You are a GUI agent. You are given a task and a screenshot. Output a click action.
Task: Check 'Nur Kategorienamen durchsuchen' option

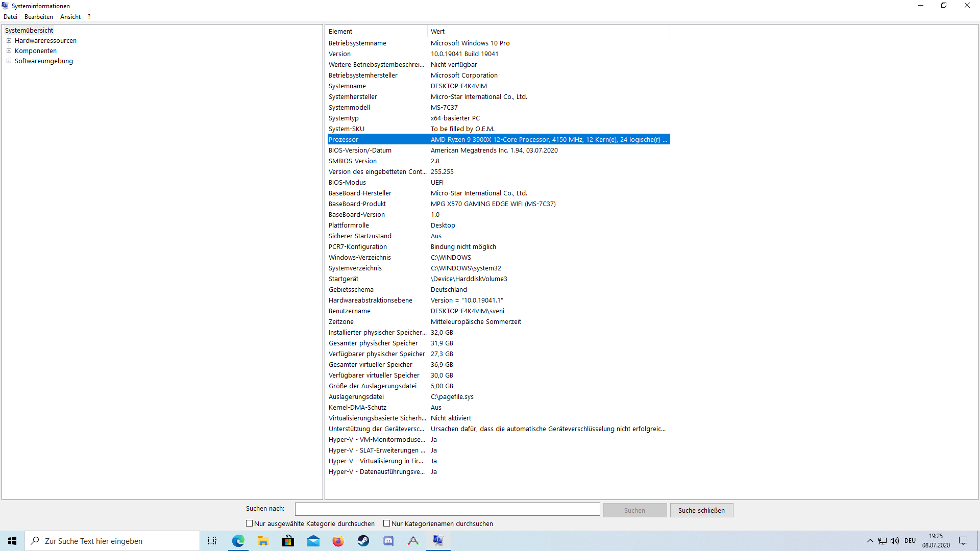[x=387, y=523]
